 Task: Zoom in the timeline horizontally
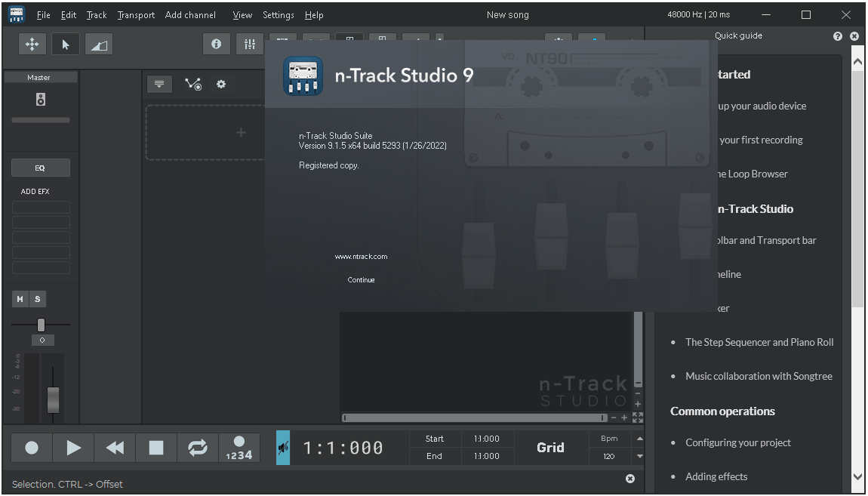tap(624, 418)
